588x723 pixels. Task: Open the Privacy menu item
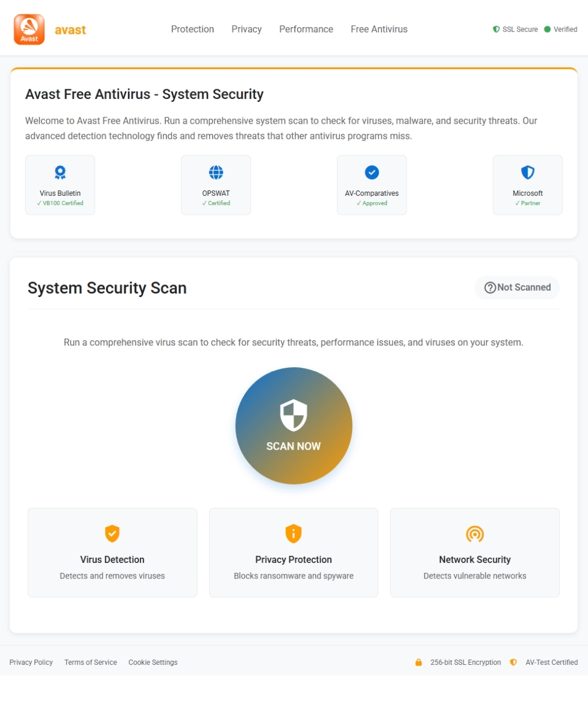click(246, 29)
